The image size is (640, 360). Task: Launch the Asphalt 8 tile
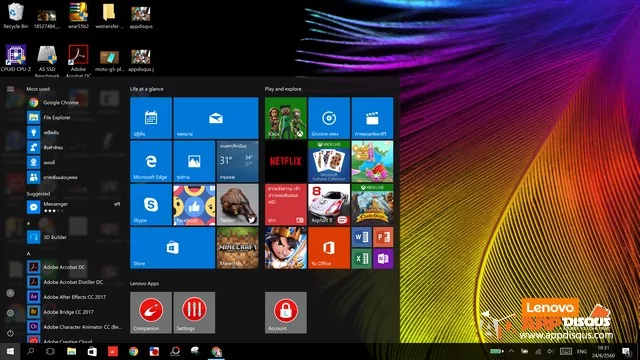(329, 204)
